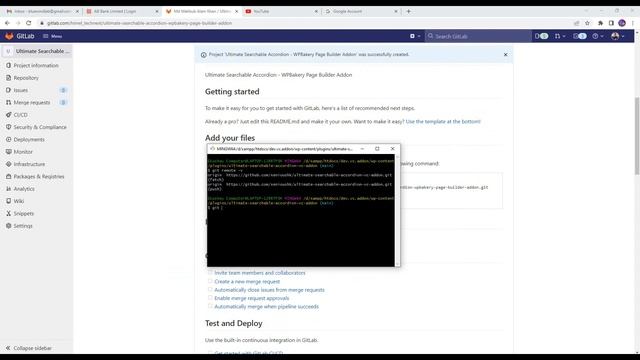
Task: Click the Analytics chart icon
Action: point(9,189)
